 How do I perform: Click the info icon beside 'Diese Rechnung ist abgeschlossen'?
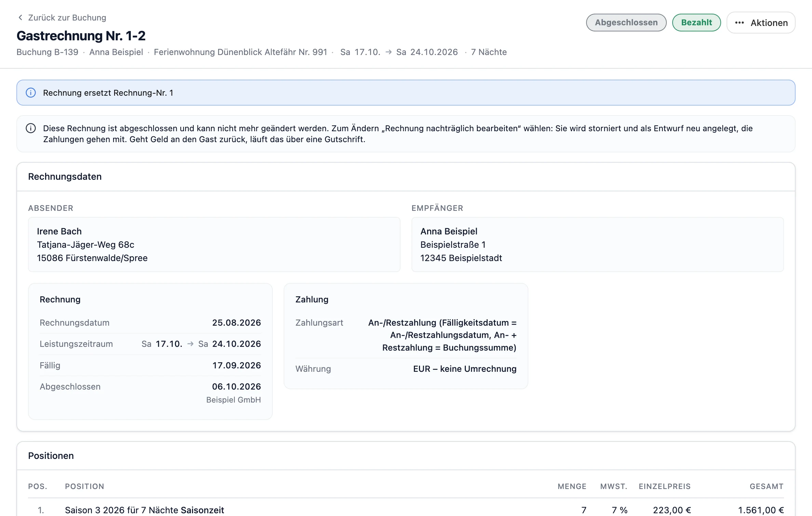click(31, 128)
